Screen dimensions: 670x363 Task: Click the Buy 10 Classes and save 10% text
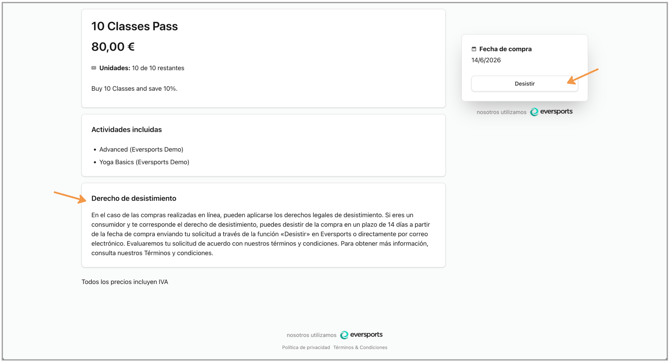(134, 89)
